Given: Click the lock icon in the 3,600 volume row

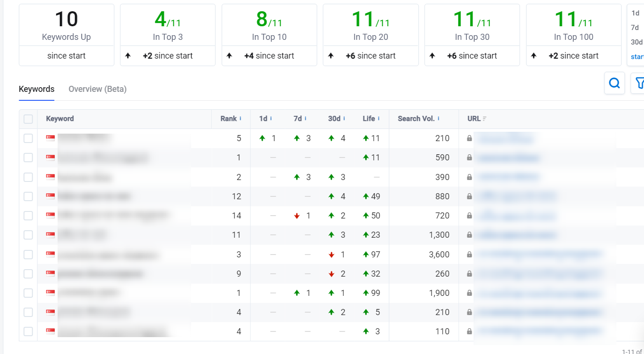Looking at the screenshot, I should pos(469,255).
